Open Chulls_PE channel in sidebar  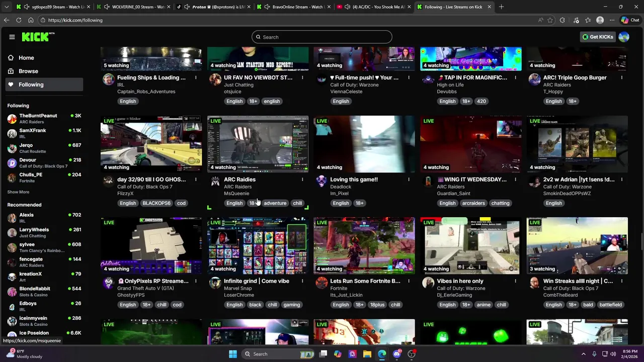(44, 177)
